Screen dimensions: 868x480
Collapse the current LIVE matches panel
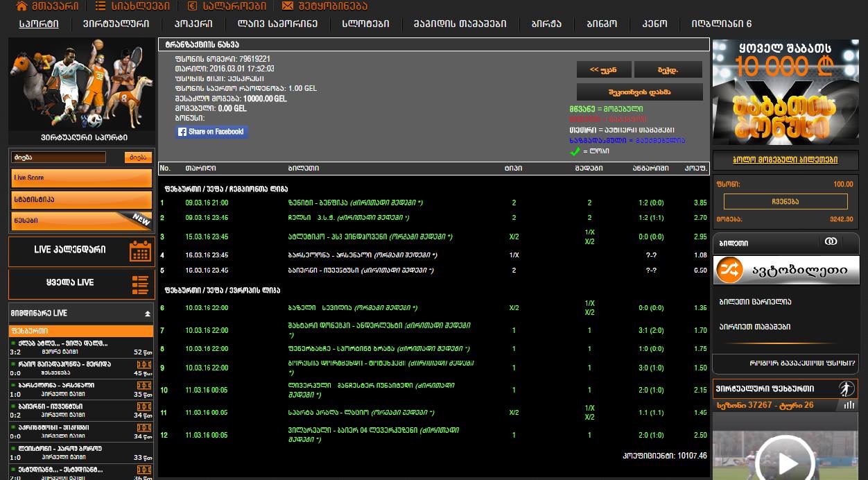147,314
